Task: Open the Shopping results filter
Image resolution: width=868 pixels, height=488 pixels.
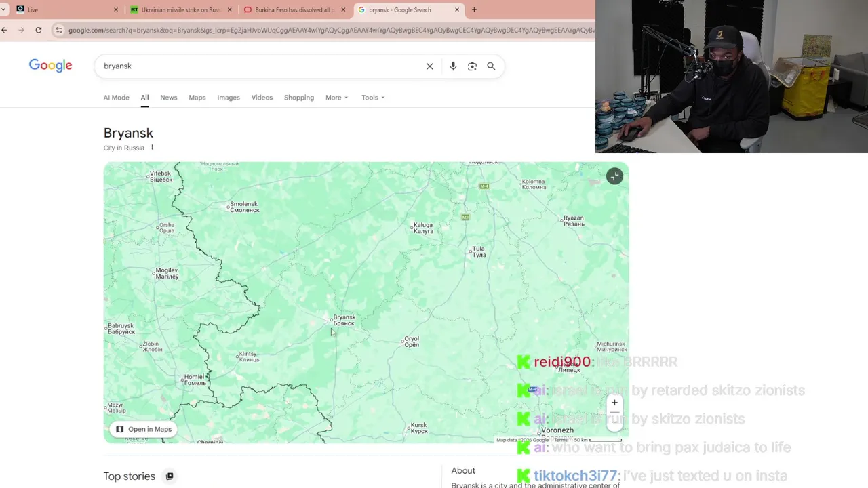Action: [299, 98]
